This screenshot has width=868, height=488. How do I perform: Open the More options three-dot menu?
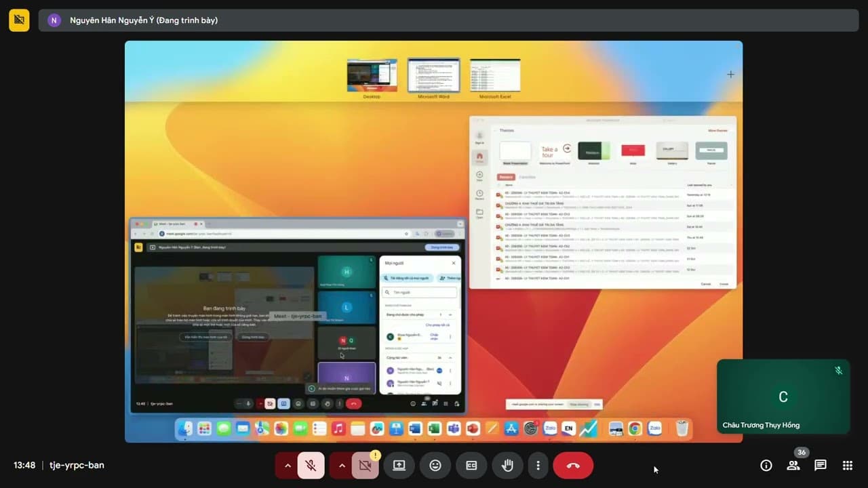[x=538, y=466]
